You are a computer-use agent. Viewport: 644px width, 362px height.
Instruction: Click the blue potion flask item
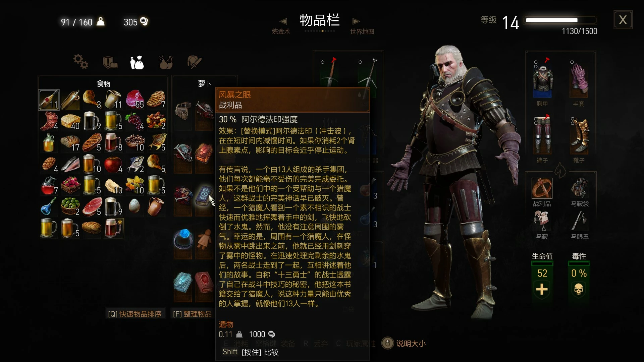tap(49, 207)
